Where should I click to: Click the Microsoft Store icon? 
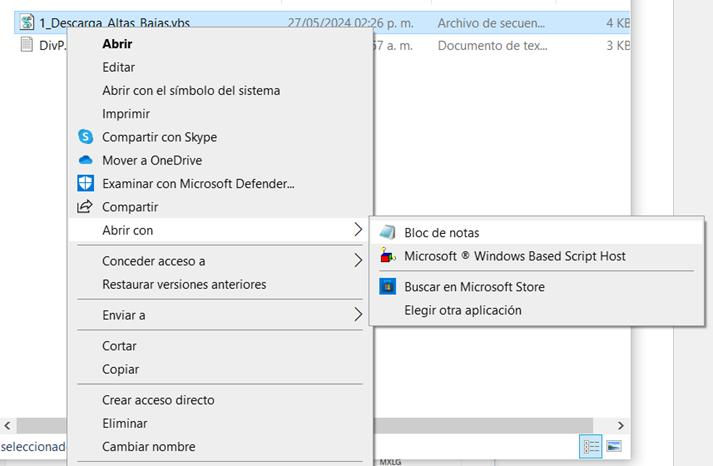[387, 287]
